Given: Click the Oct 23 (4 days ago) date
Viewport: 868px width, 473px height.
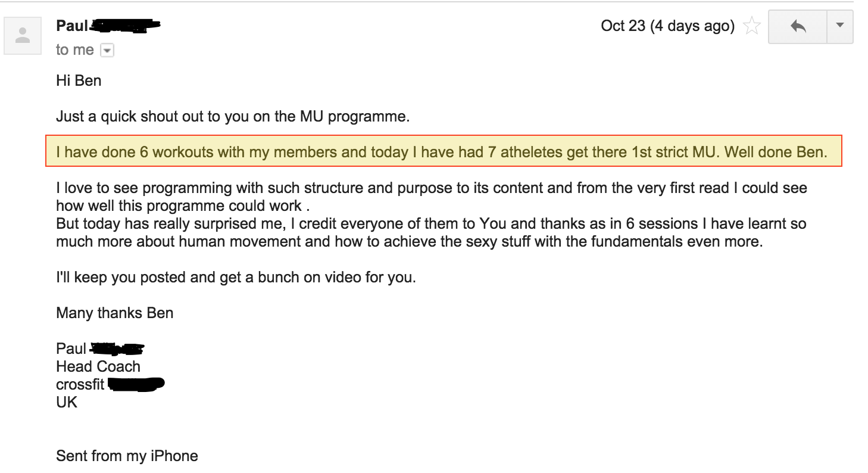Looking at the screenshot, I should tap(667, 26).
